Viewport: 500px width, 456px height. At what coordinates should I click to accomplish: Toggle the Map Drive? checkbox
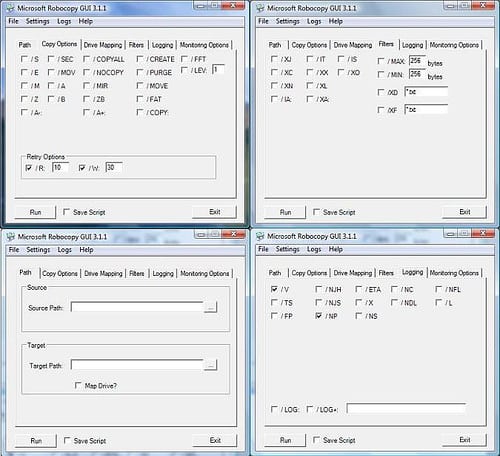tap(78, 385)
